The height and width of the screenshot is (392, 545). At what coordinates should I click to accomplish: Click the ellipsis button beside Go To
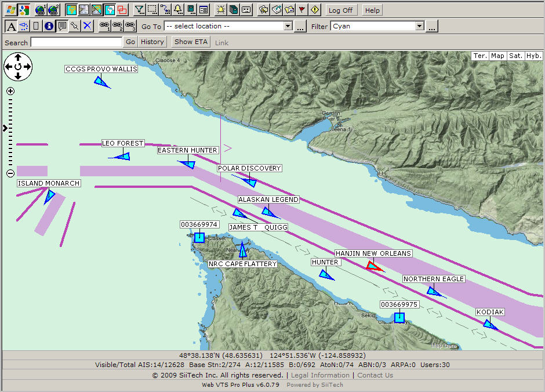point(300,27)
